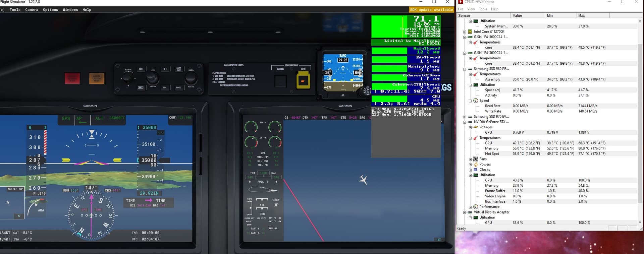Click the Speed gauge icon under Samsung SSD
Viewport: 644px width, 254px height.
[476, 101]
